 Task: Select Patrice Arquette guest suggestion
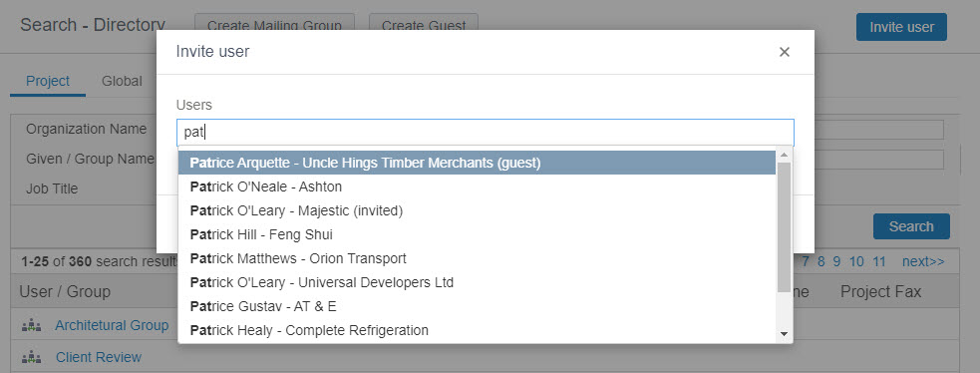click(477, 163)
